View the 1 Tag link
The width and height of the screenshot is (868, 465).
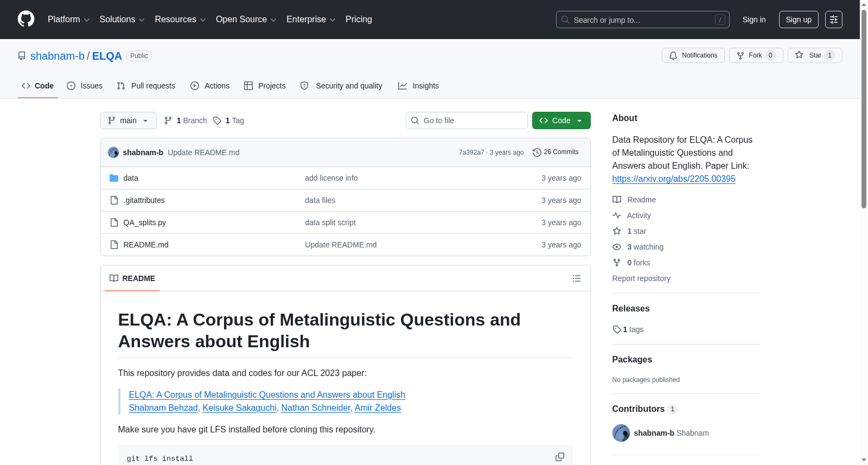[x=228, y=120]
